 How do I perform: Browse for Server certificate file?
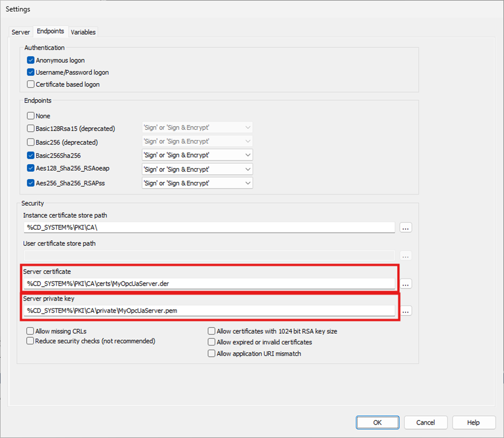[x=406, y=284]
